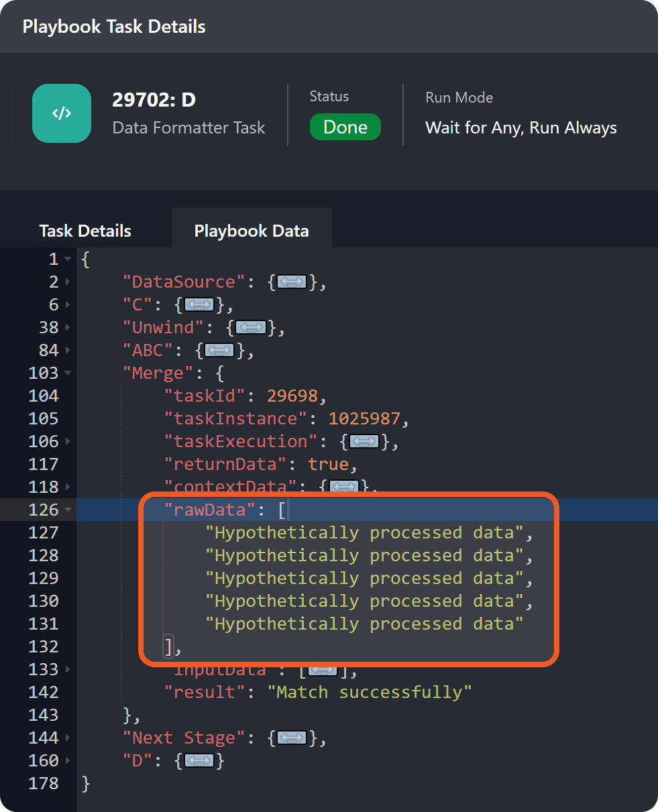Switch to the Task Details tab
The image size is (658, 812).
pos(85,231)
